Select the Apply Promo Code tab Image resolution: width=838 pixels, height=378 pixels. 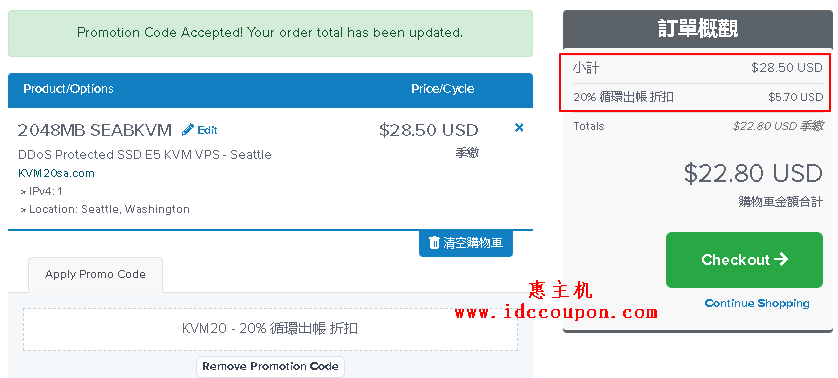(95, 275)
